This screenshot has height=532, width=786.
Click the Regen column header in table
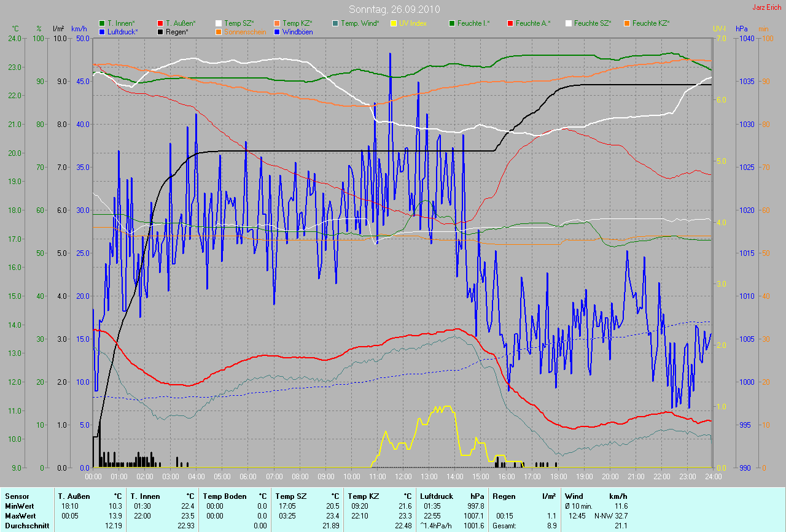pyautogui.click(x=504, y=496)
